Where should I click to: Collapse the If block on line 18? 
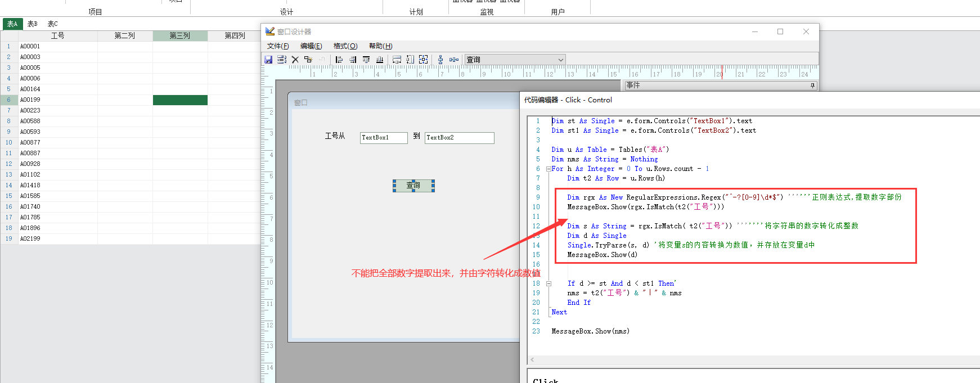pyautogui.click(x=549, y=283)
